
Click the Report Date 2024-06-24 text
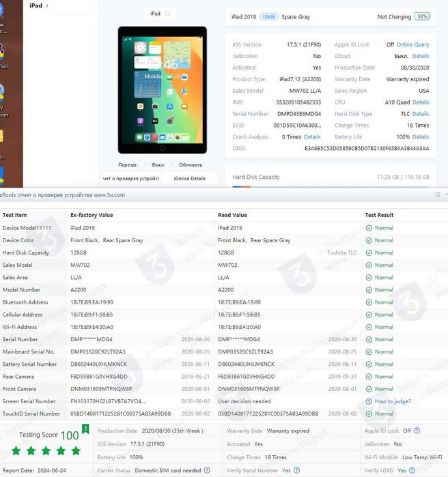coord(34,470)
